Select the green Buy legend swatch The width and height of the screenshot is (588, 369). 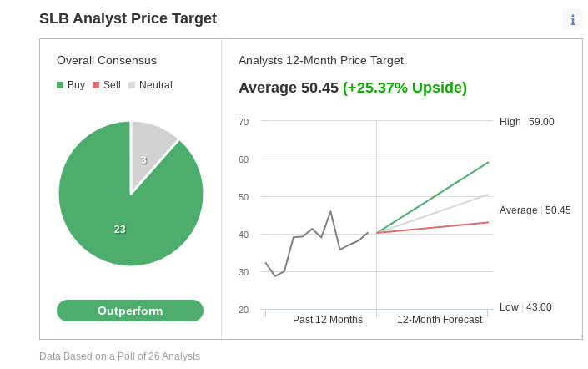click(x=60, y=85)
